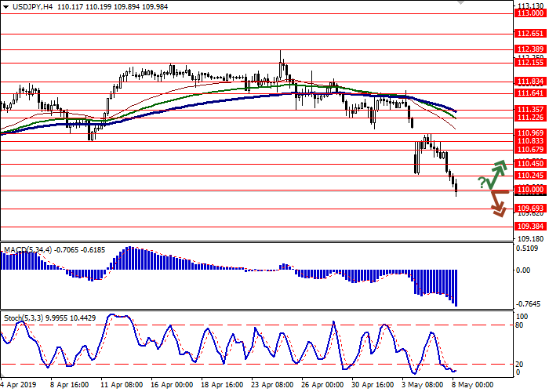549x392 pixels.
Task: Click the 4 Apr 2019 date marker
Action: (19, 385)
